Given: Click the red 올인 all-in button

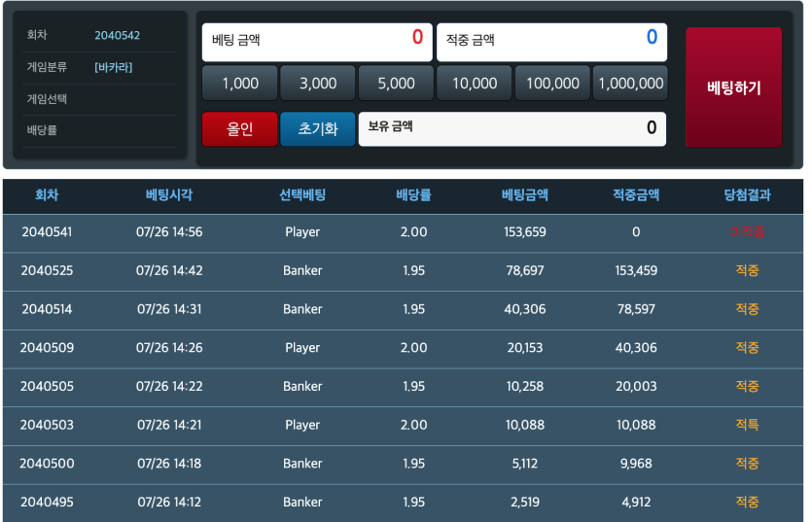Looking at the screenshot, I should click(x=240, y=129).
